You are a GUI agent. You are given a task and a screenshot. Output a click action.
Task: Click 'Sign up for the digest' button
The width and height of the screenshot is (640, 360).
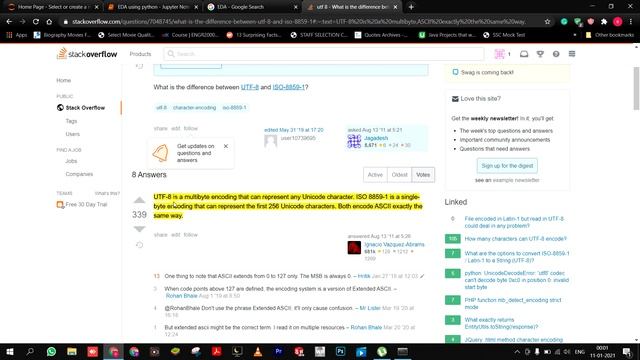tap(507, 166)
